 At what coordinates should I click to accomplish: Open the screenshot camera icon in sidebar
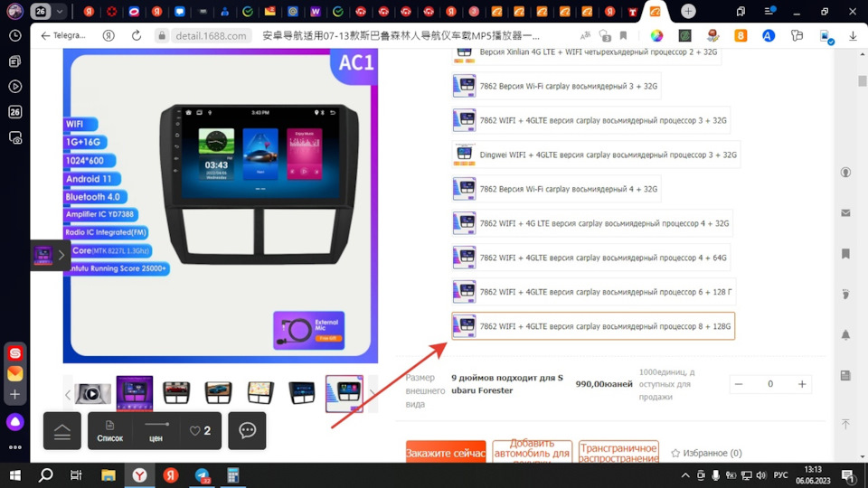[x=15, y=137]
